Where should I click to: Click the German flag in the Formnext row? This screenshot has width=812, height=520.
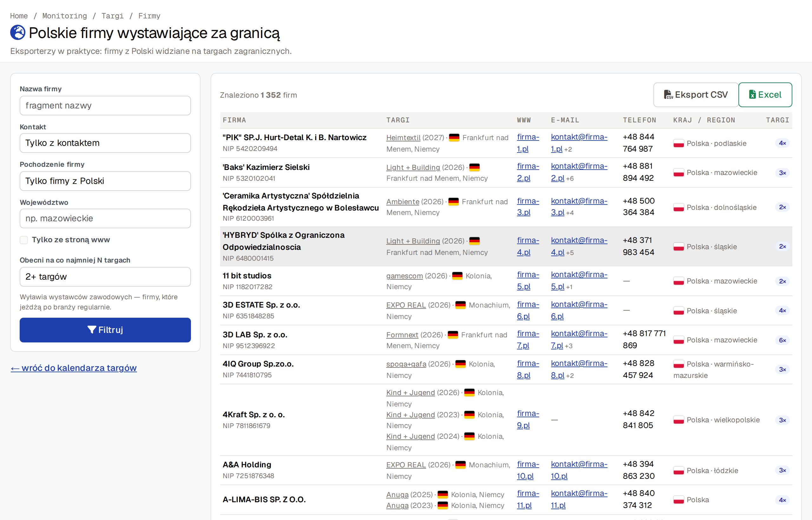click(x=453, y=335)
